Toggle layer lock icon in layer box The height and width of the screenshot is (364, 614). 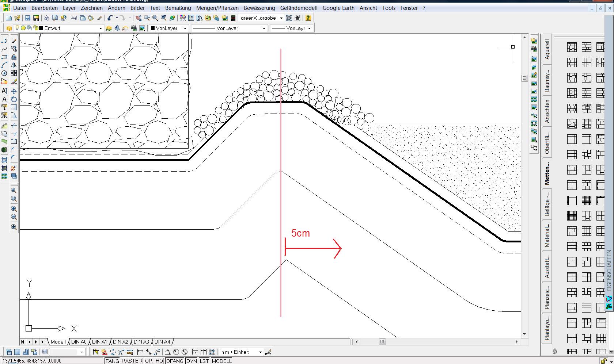(35, 28)
